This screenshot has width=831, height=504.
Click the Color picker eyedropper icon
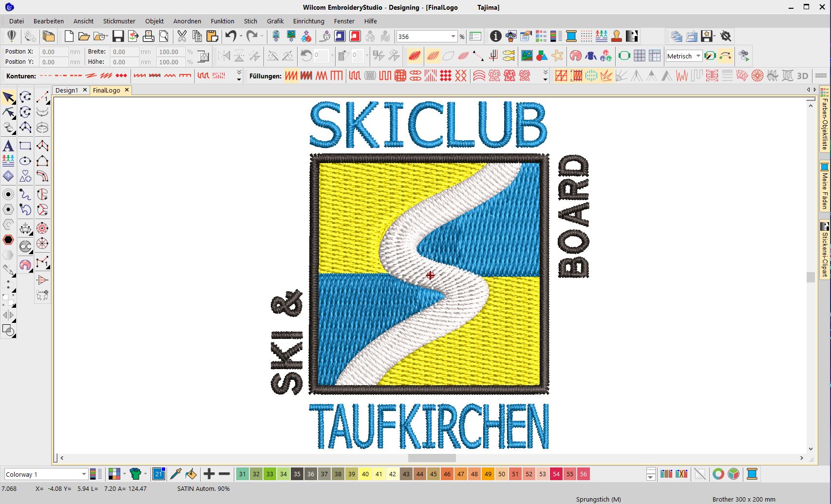176,474
